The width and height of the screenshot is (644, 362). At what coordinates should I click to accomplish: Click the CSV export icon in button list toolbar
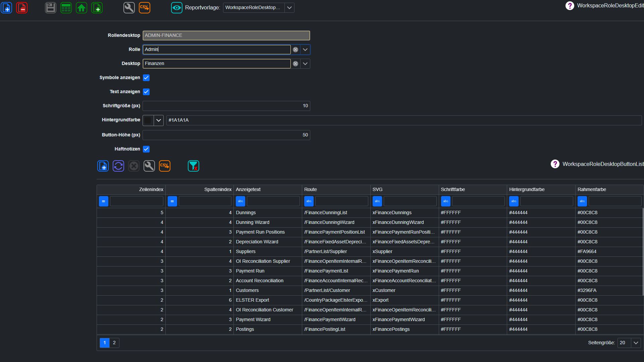[x=165, y=166]
